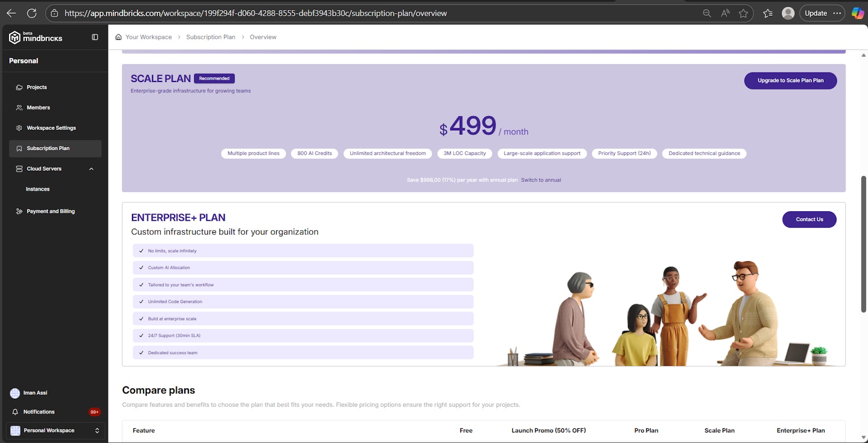Open Workspace Settings from sidebar

[x=51, y=128]
